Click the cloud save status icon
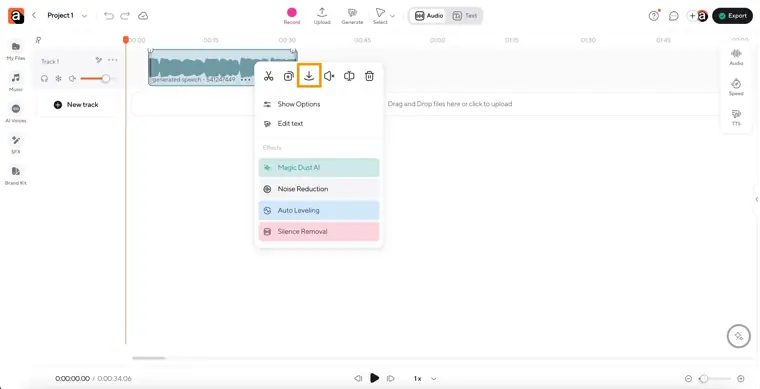Screen dimensions: 760x389 pyautogui.click(x=143, y=16)
